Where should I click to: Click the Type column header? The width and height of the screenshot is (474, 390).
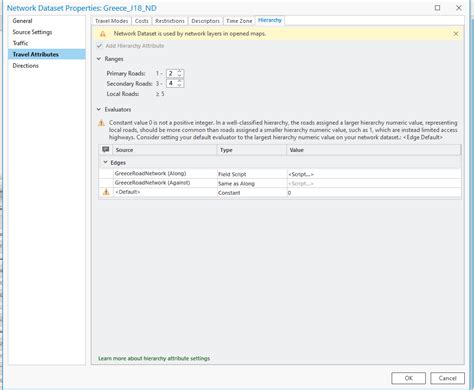pyautogui.click(x=252, y=150)
